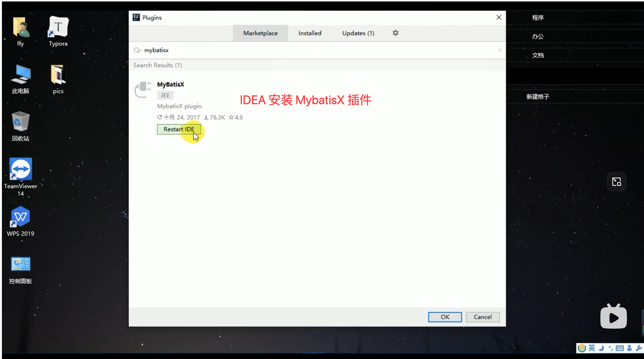
Task: Open the plugins settings gear icon
Action: (x=395, y=33)
